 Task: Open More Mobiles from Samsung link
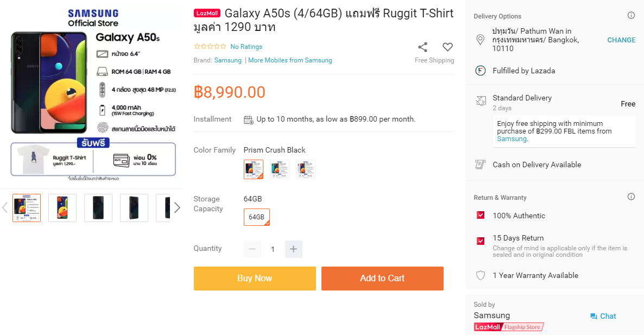pos(290,60)
